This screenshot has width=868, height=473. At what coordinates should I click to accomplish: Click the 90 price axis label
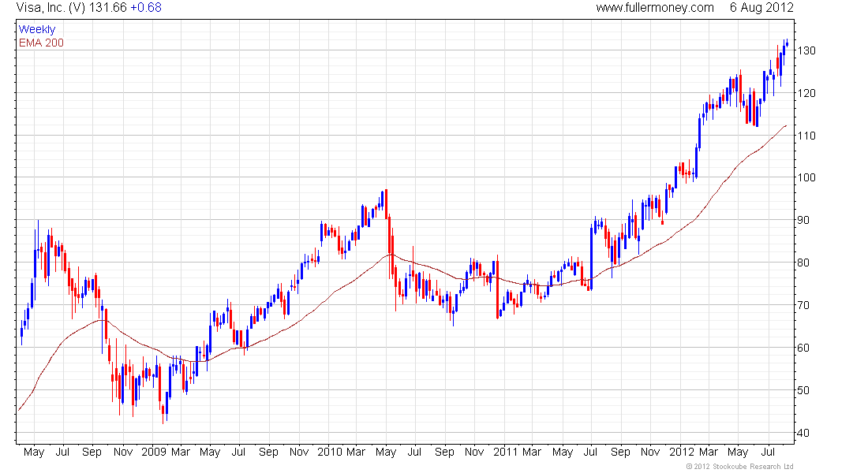(803, 220)
